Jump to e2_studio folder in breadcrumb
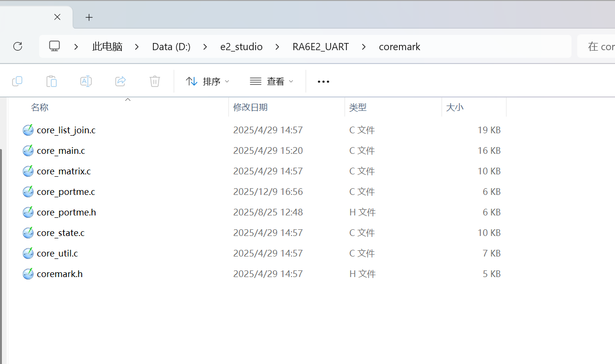 [x=241, y=47]
